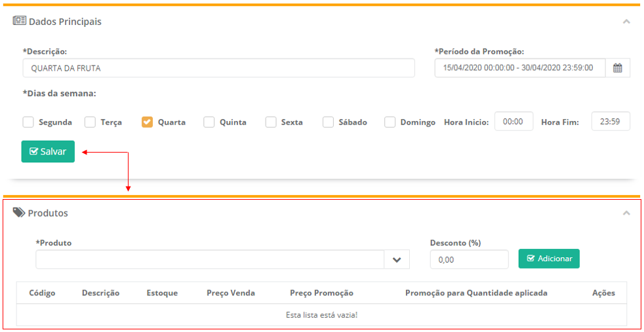Enable the Segunda checkbox
The image size is (644, 332).
pos(28,122)
